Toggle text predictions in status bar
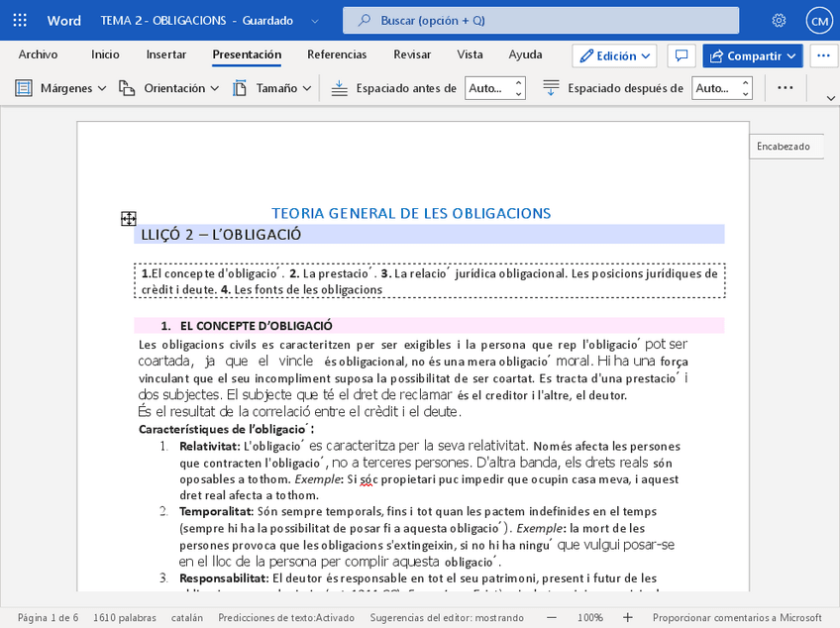The image size is (840, 628). click(286, 617)
